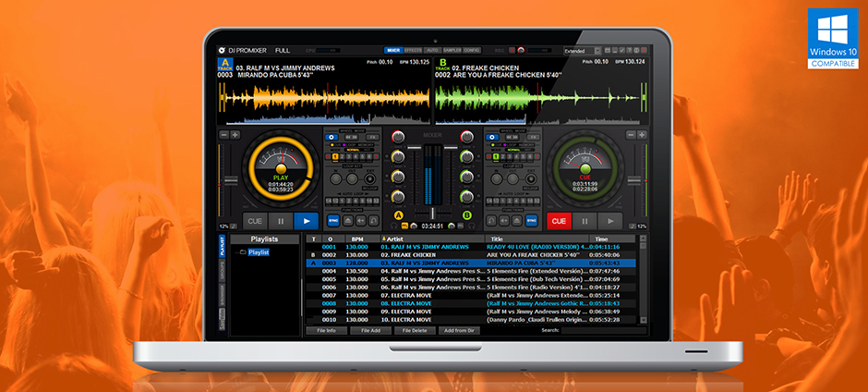
Task: Hit the red CUE button on deck B
Action: 559,221
